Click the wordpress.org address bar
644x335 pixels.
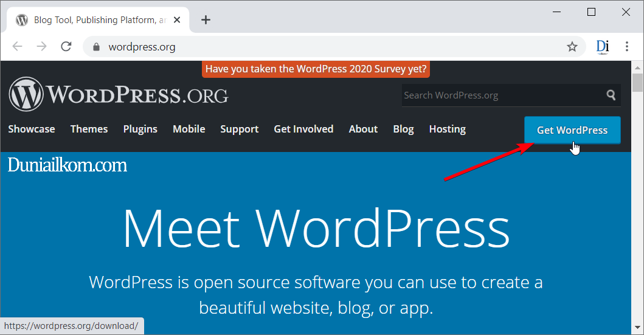coord(333,47)
